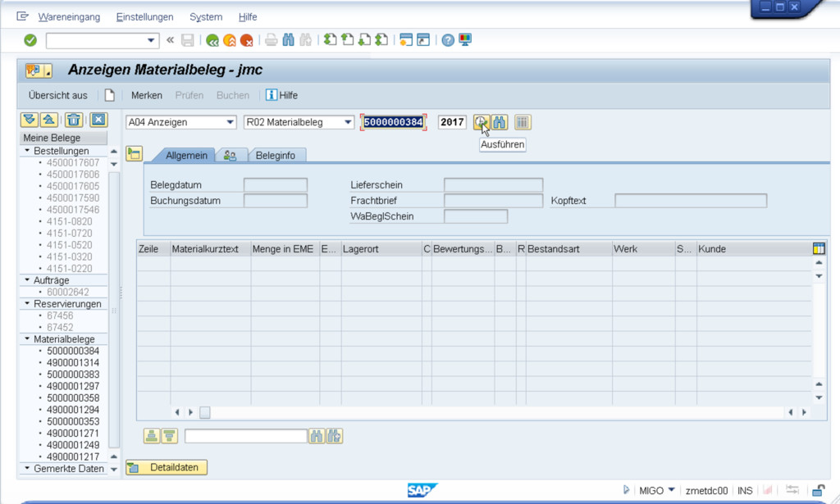The height and width of the screenshot is (504, 840).
Task: Click the binoculars Find icon in the top toolbar
Action: [x=289, y=40]
